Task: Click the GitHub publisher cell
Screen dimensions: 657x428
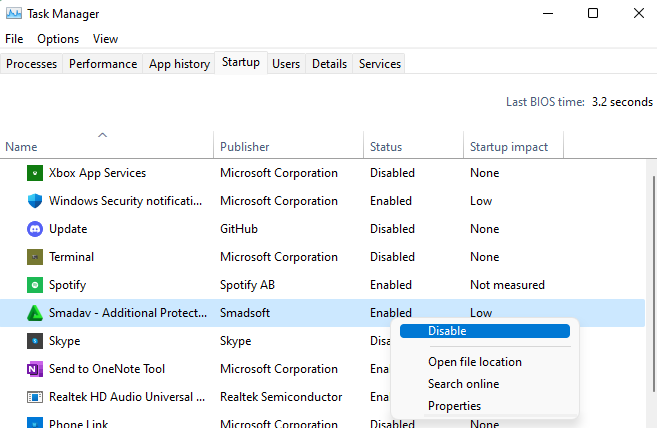Action: (239, 229)
